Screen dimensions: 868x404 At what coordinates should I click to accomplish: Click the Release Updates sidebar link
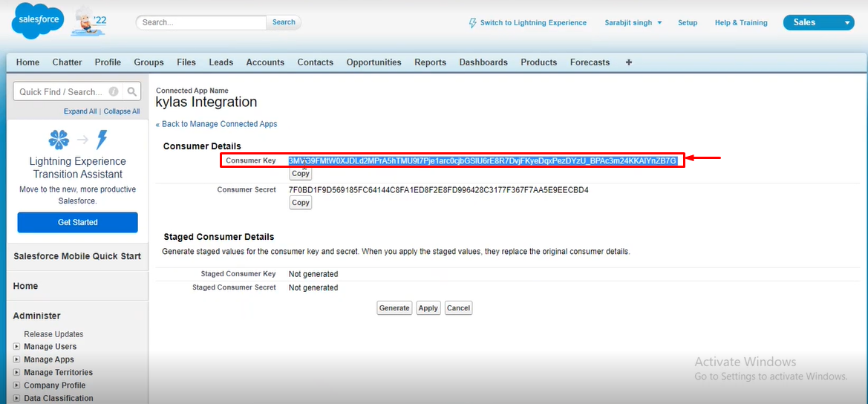click(53, 334)
